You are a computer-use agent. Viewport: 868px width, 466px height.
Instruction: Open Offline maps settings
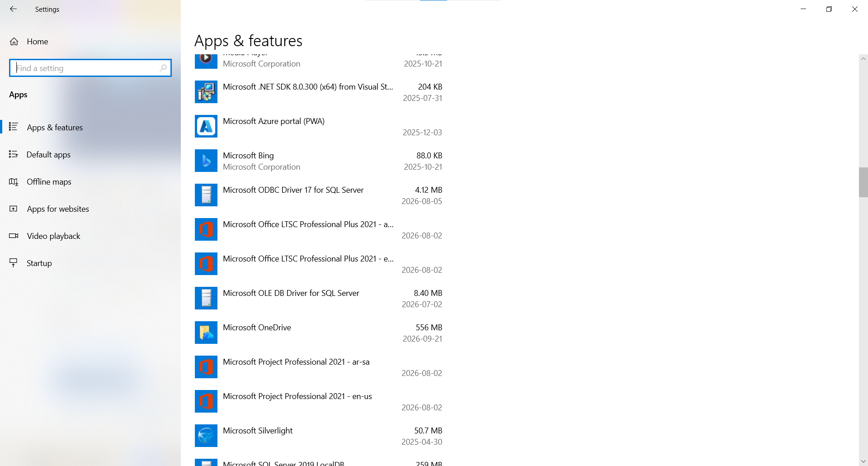tap(90, 182)
